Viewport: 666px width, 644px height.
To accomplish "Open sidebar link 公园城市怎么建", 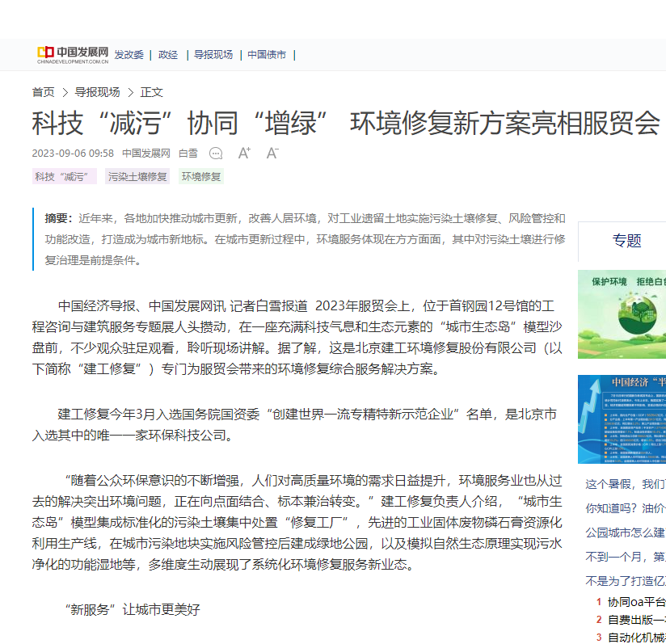I will point(626,532).
